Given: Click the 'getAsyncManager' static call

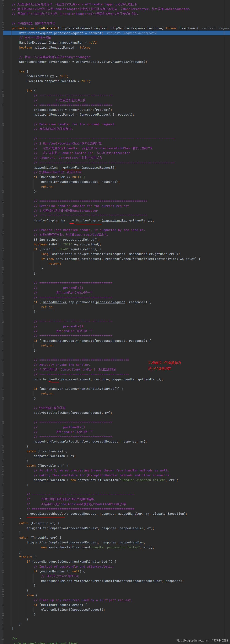Looking at the screenshot, I should tap(115, 62).
